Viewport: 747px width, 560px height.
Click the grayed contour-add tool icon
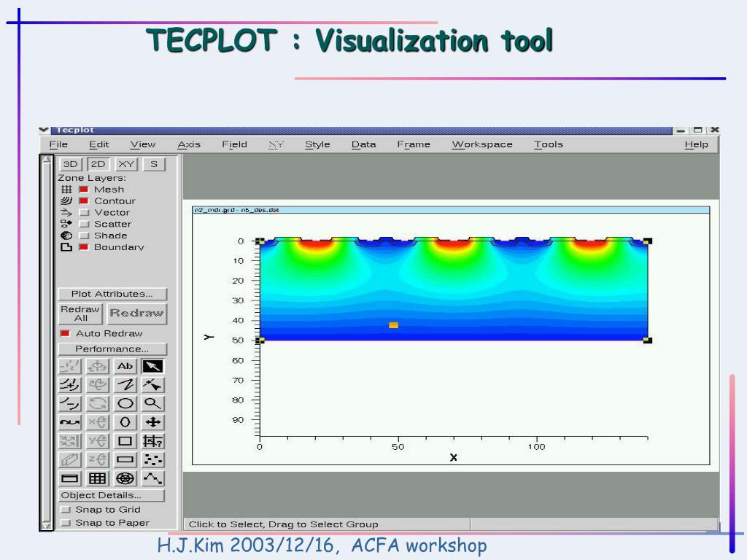click(x=69, y=366)
